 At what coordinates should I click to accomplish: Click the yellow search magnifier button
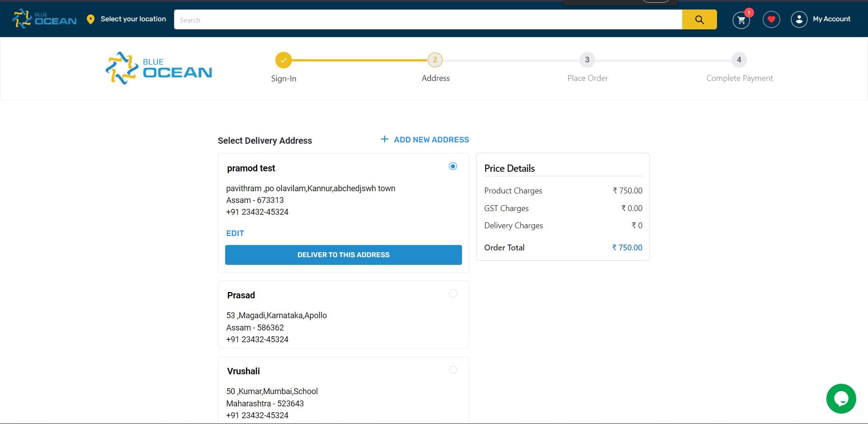click(x=699, y=20)
